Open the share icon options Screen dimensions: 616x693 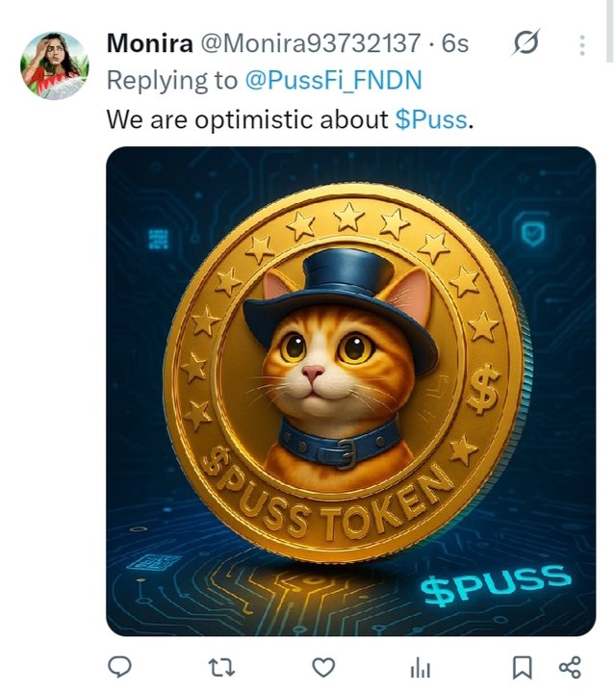click(570, 667)
